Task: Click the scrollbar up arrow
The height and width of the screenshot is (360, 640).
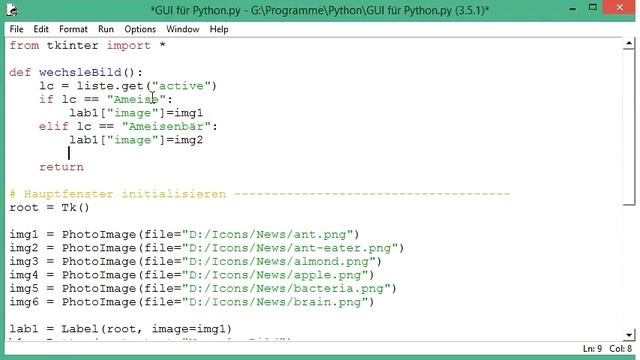Action: [629, 43]
